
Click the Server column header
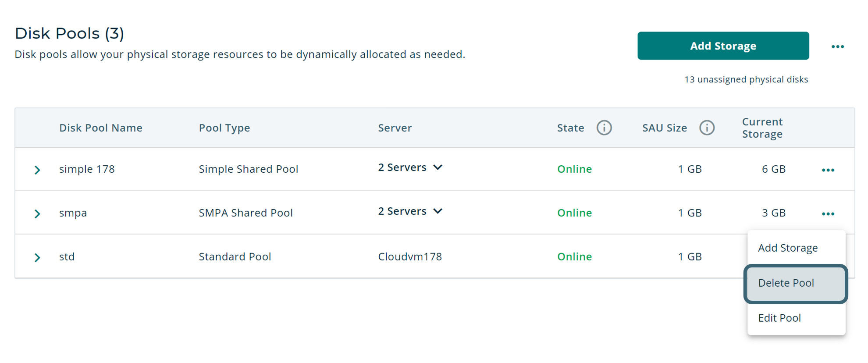395,128
